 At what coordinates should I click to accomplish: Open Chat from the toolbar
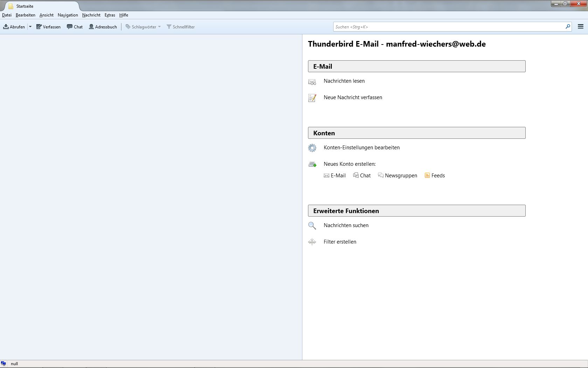[x=75, y=27]
